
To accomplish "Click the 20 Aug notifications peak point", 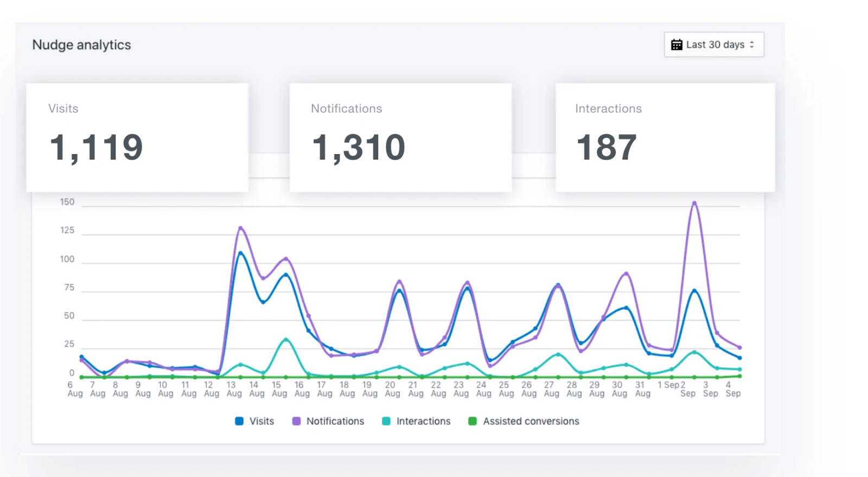I will pyautogui.click(x=399, y=282).
